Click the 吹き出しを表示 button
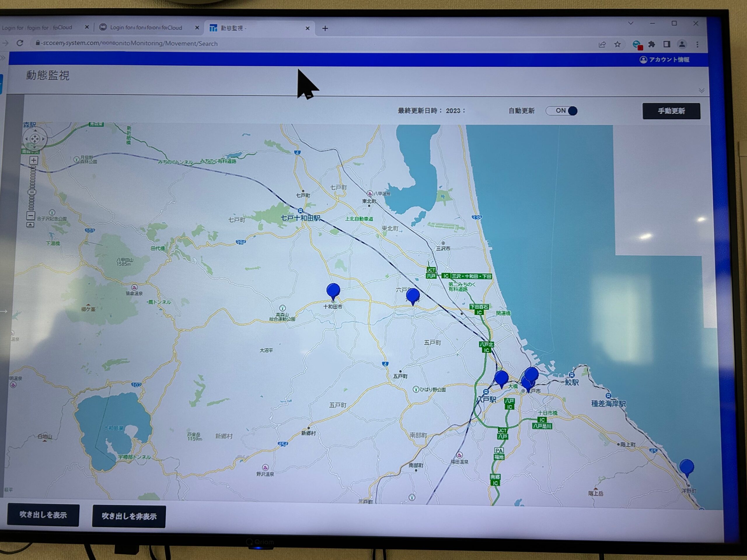747x560 pixels. point(43,515)
